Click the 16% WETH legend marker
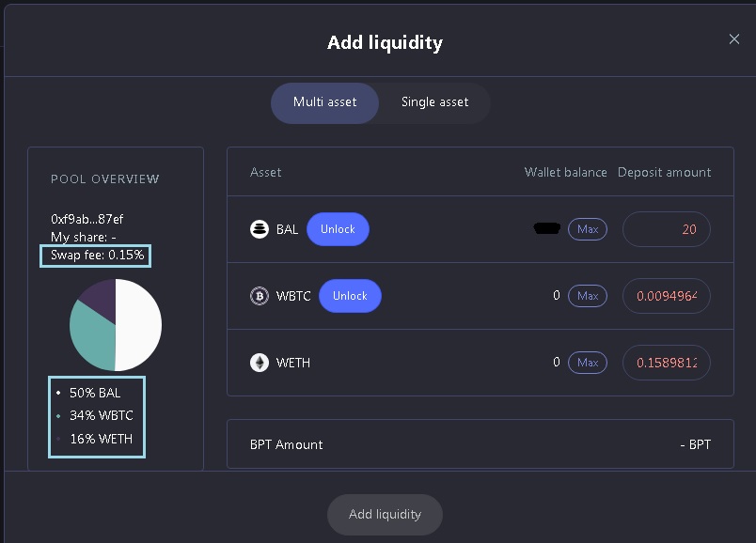 pyautogui.click(x=58, y=438)
